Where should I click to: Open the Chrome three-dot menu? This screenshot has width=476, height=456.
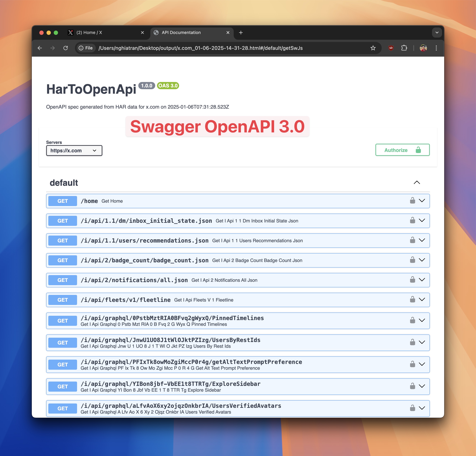click(x=436, y=48)
